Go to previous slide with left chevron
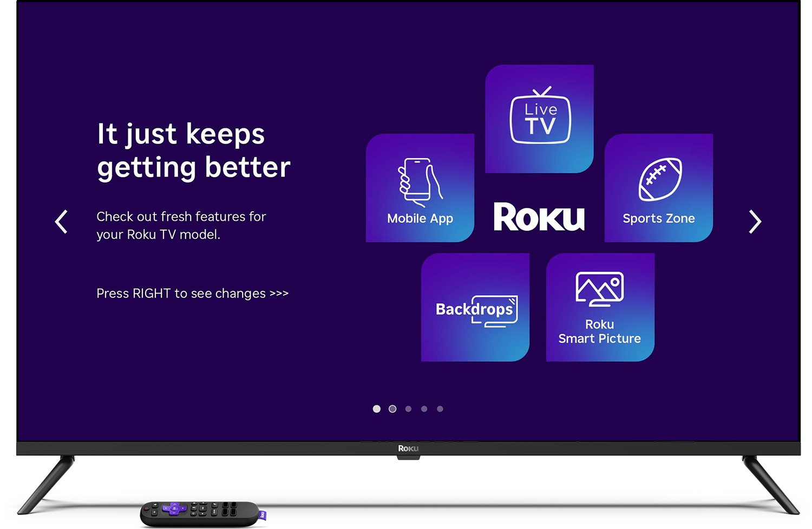This screenshot has height=529, width=812. pos(62,221)
